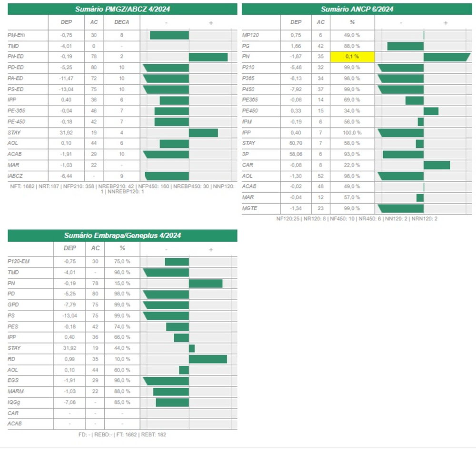Viewport: 476px width, 450px height.
Task: Click the PN-ED green bar in PMGZ chart
Action: click(x=208, y=57)
